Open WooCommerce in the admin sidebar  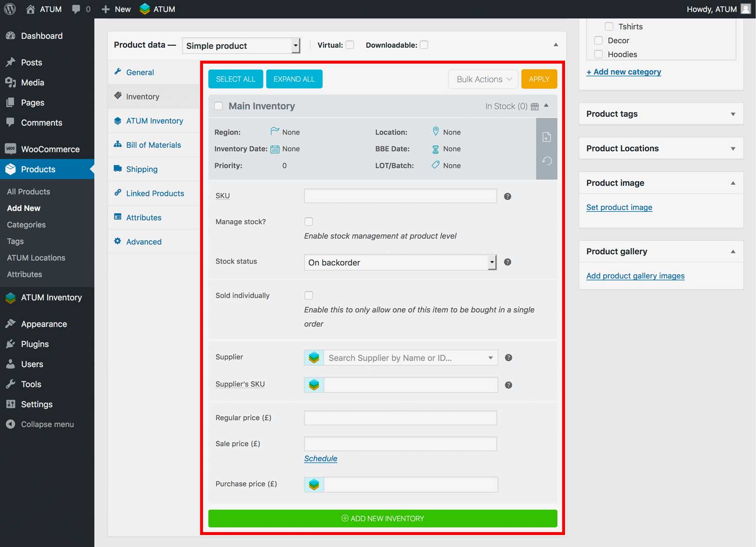(50, 149)
